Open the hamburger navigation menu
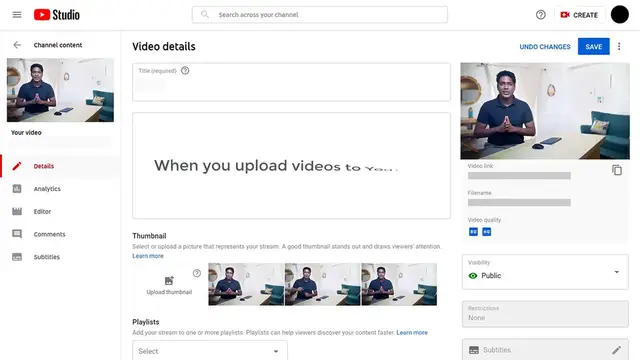The image size is (640, 360). click(x=17, y=15)
